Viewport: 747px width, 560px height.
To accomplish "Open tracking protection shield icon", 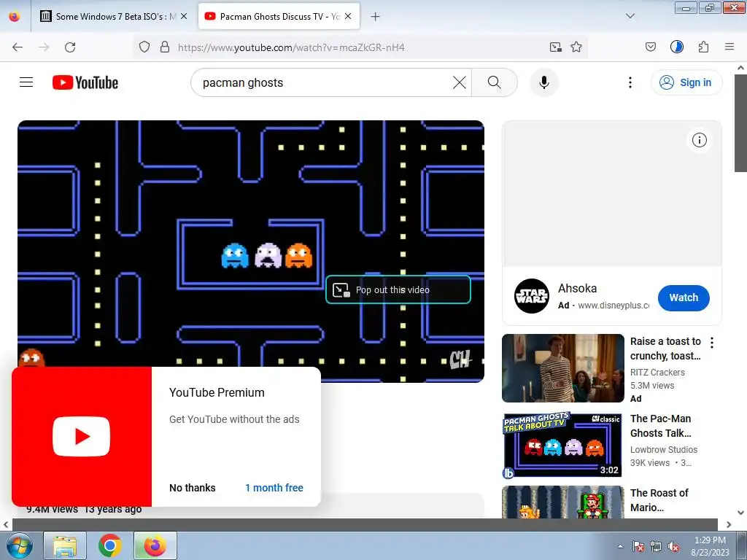I will tap(144, 47).
